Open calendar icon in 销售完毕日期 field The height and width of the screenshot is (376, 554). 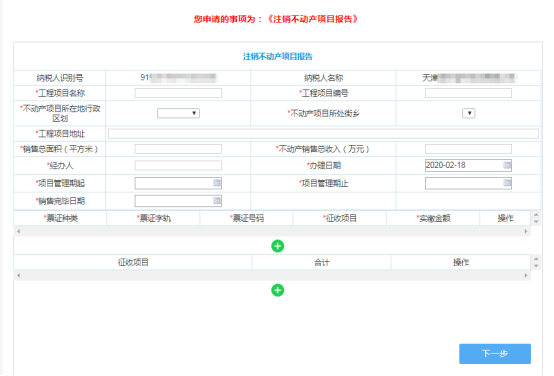click(217, 201)
